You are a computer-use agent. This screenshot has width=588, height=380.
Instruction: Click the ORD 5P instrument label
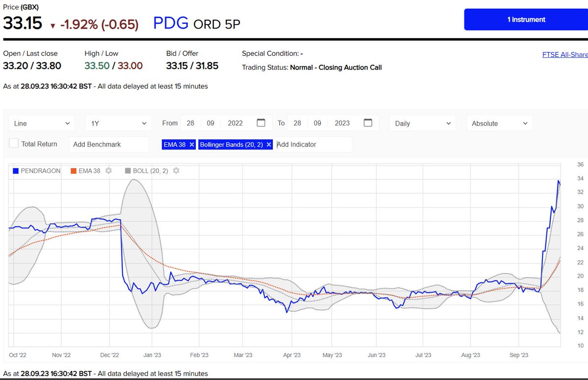click(217, 24)
